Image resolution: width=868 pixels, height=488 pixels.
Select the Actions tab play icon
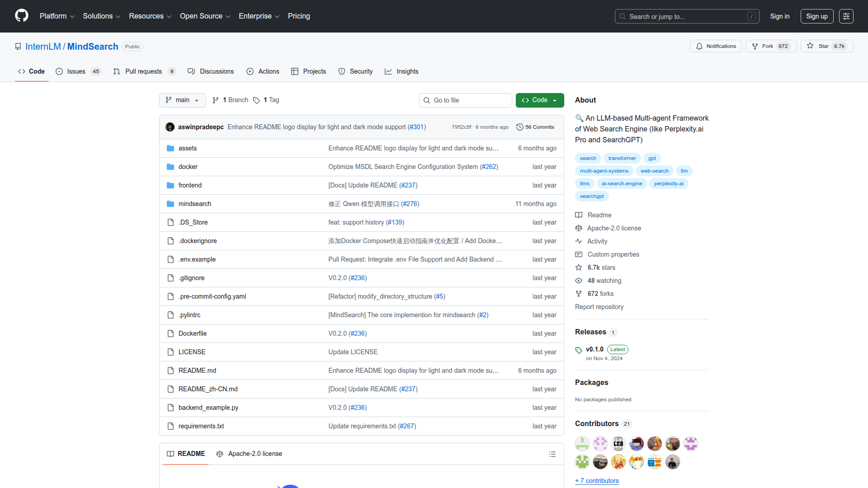click(x=250, y=71)
